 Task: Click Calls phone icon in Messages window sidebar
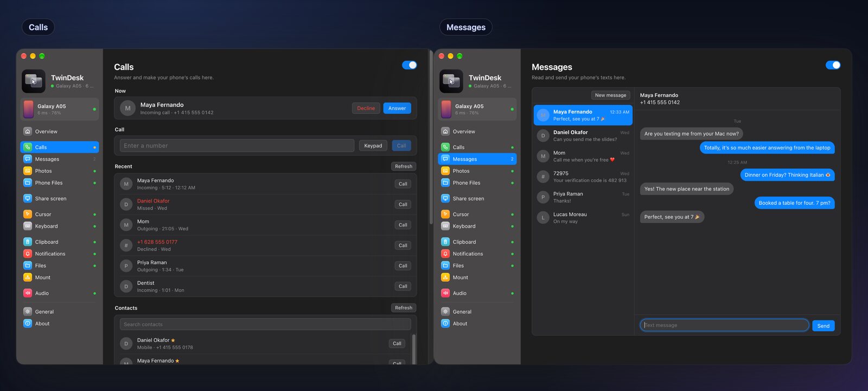pos(445,147)
